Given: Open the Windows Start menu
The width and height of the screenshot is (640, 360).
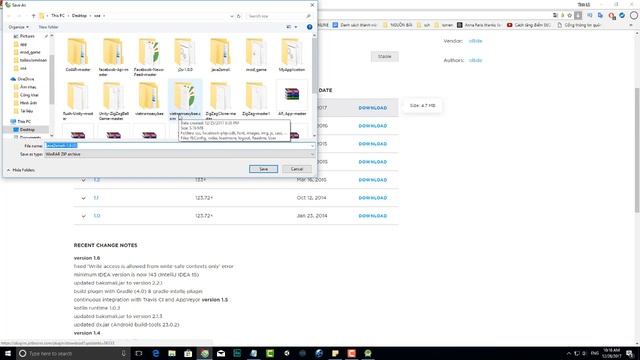Looking at the screenshot, I should tap(8, 353).
